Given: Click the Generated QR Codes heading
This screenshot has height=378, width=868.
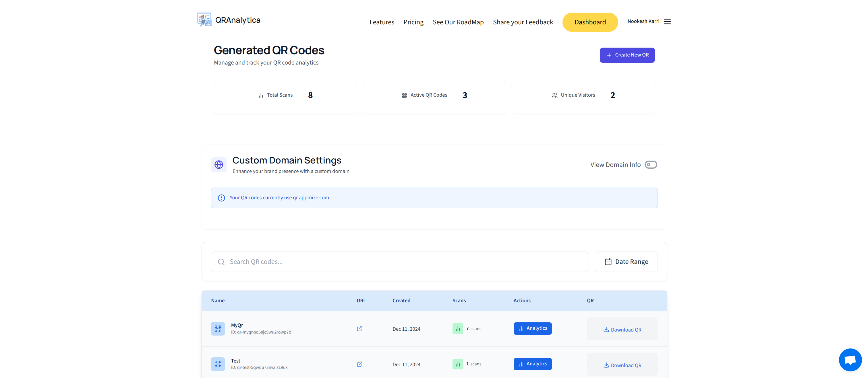Looking at the screenshot, I should tap(269, 50).
